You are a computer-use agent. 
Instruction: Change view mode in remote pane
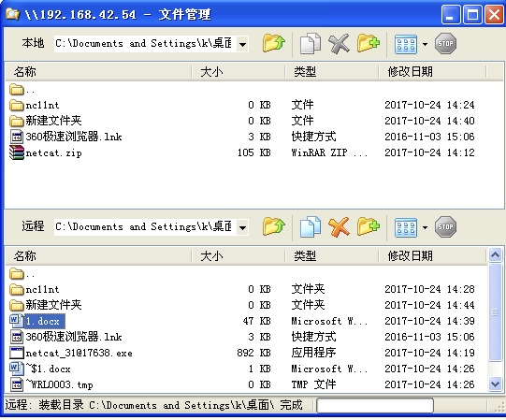click(x=406, y=227)
